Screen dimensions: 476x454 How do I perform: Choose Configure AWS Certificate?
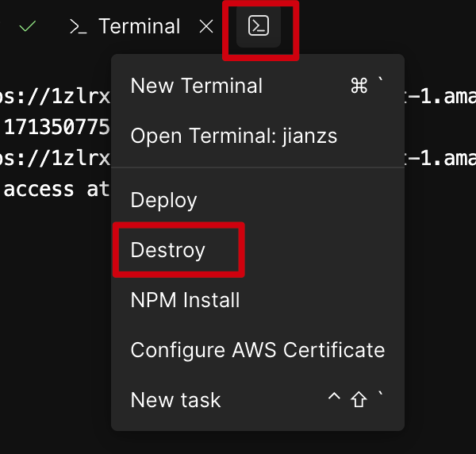[x=257, y=350]
